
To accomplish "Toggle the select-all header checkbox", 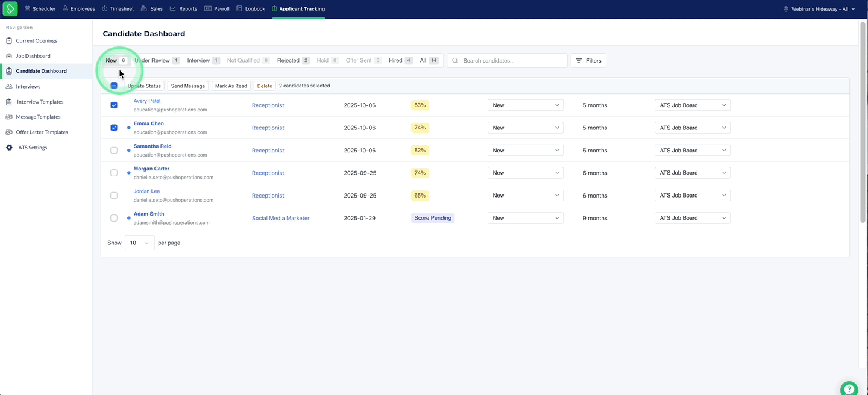I will [114, 86].
